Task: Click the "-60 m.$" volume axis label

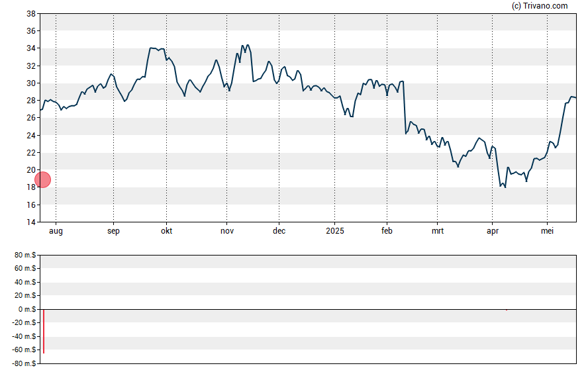Action: point(24,350)
